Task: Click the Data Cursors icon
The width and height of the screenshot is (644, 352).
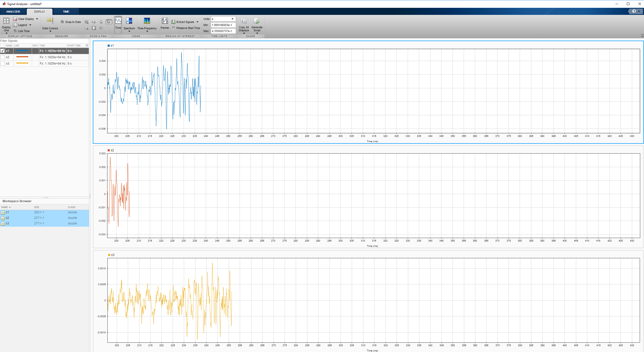Action: [50, 20]
